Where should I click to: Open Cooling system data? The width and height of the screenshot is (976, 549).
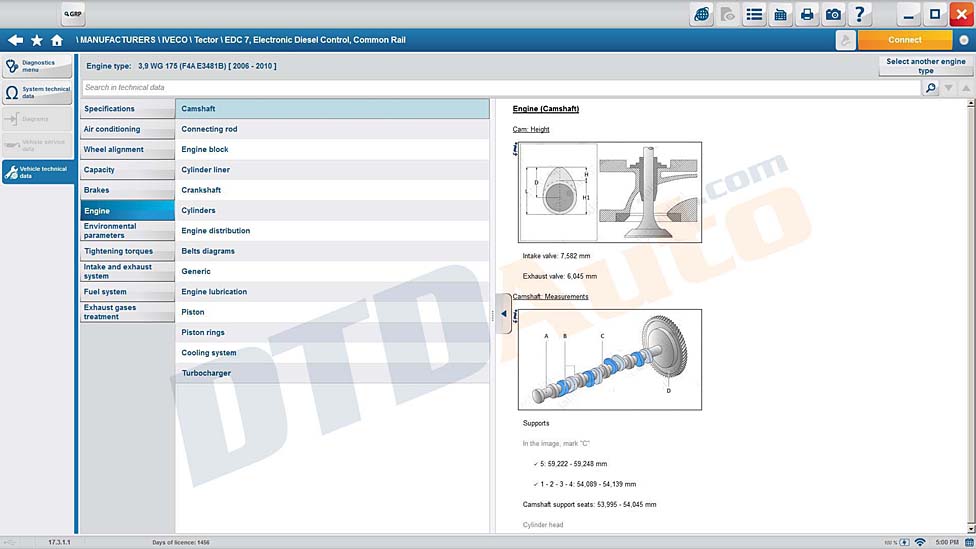[332, 352]
